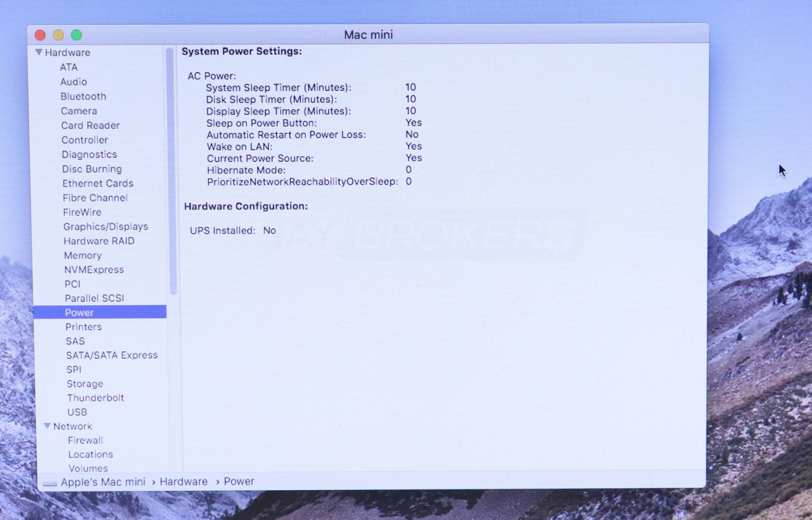Select USB in the Hardware list
Image resolution: width=812 pixels, height=520 pixels.
pyautogui.click(x=77, y=412)
